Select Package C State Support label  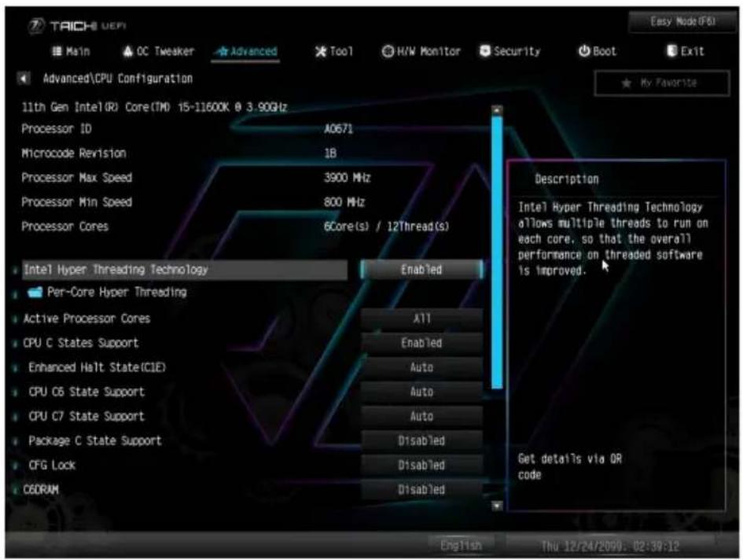[x=95, y=441]
